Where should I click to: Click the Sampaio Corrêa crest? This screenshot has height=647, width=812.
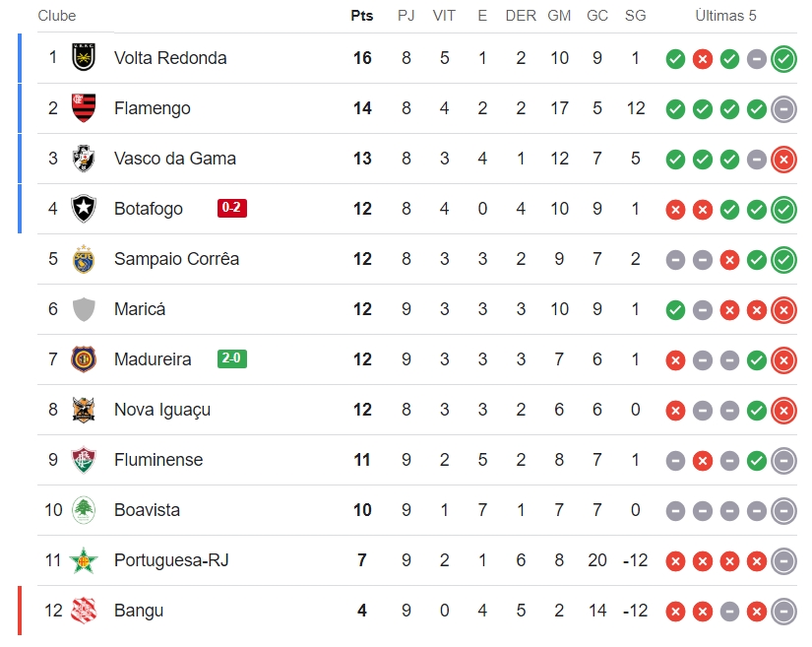(84, 258)
